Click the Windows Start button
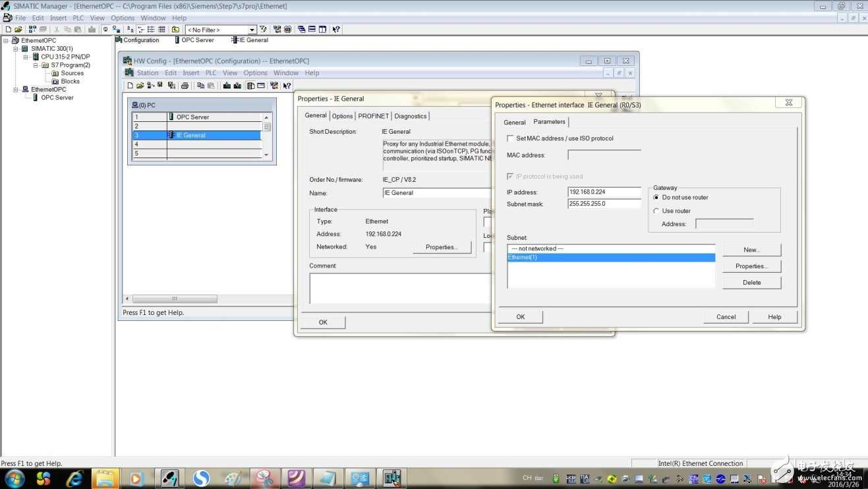The width and height of the screenshot is (868, 489). point(14,478)
